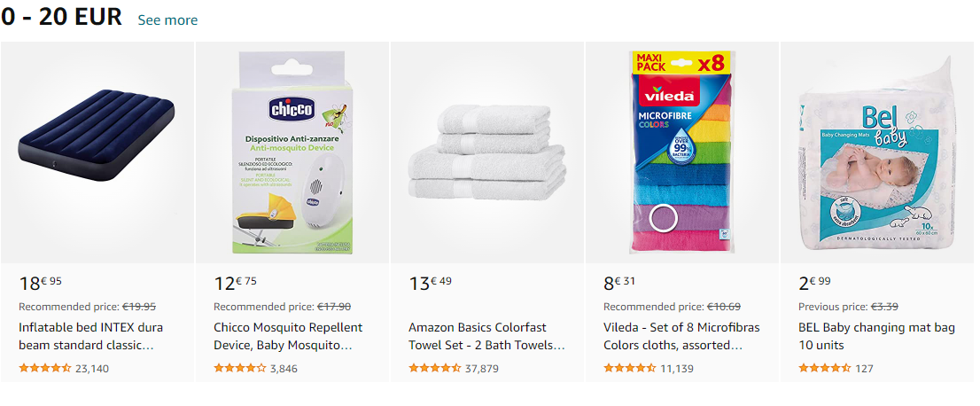Viewport: 980px width, 406px height.
Task: Open Inflatable bed INTEX dura beam title
Action: pyautogui.click(x=91, y=336)
